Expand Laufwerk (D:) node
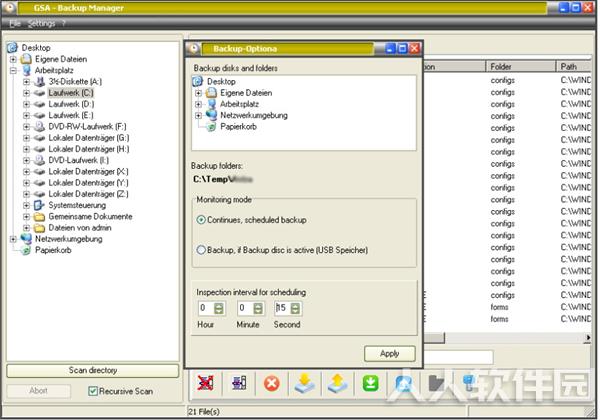 [x=26, y=104]
